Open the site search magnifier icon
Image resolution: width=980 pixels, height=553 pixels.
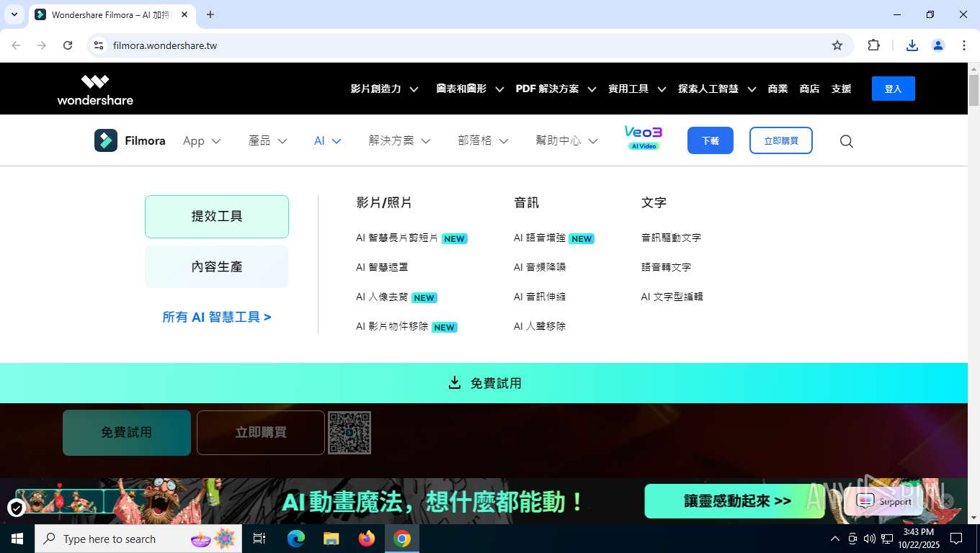pos(847,141)
